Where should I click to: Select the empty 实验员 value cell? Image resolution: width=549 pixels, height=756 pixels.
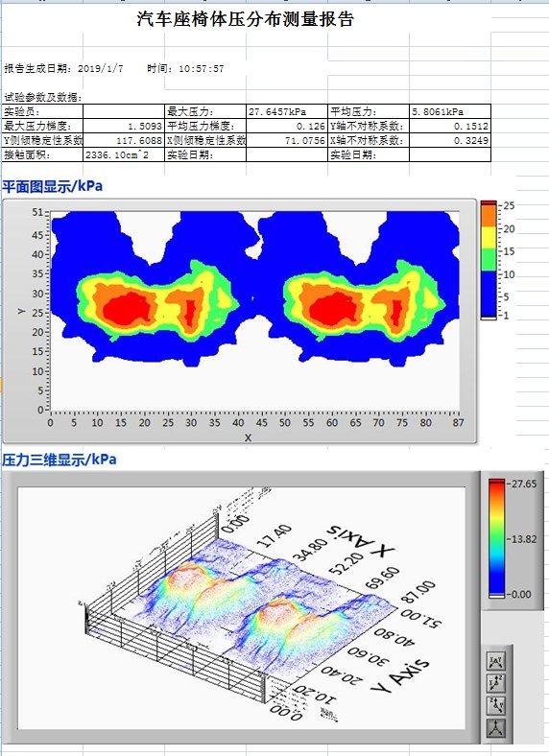[124, 111]
